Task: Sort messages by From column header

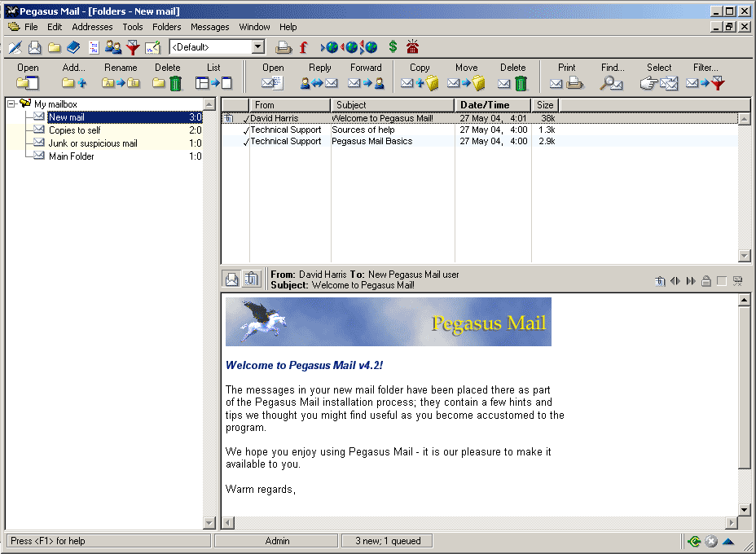Action: tap(290, 104)
